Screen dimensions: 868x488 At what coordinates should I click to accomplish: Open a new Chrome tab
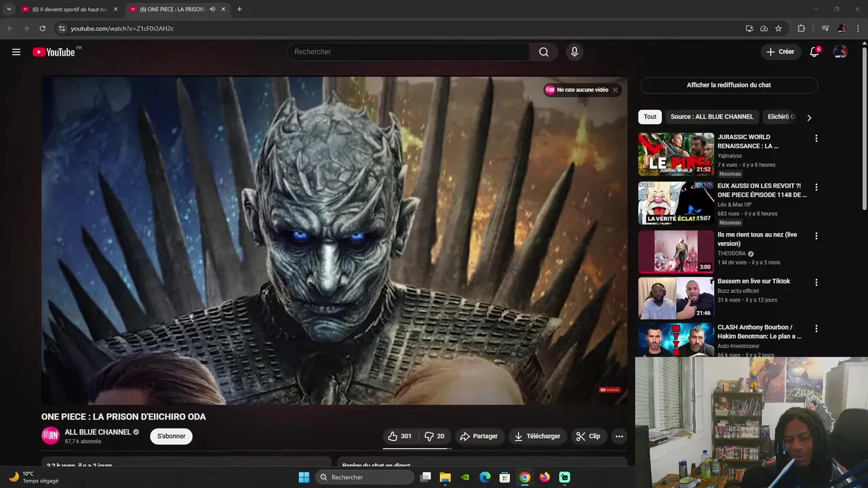pyautogui.click(x=239, y=9)
